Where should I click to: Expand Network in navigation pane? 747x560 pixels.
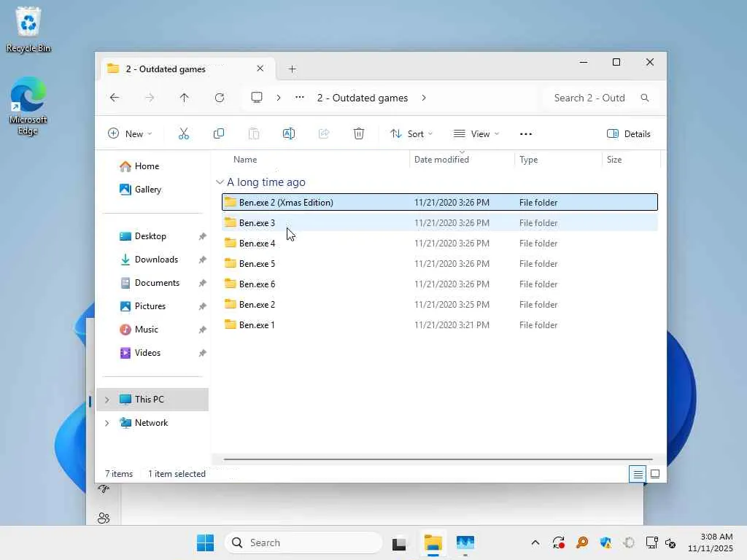[107, 423]
